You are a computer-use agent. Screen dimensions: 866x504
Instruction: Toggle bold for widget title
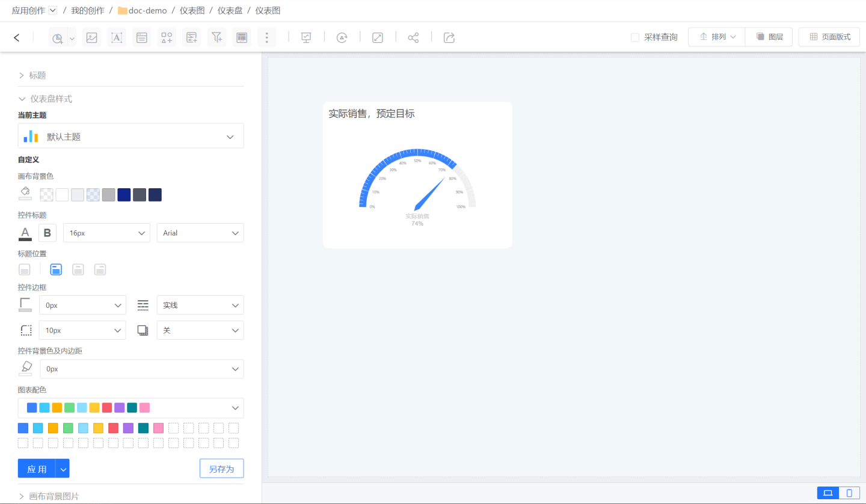[48, 233]
